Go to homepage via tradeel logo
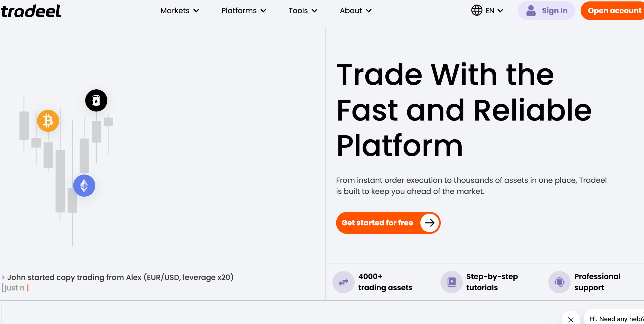Image resolution: width=644 pixels, height=324 pixels. 31,11
